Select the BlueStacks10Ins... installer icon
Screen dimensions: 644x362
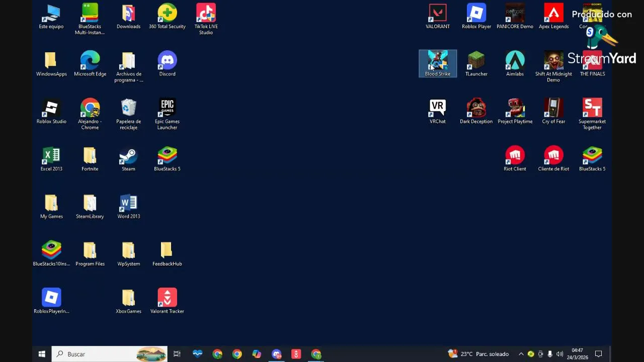pos(51,254)
